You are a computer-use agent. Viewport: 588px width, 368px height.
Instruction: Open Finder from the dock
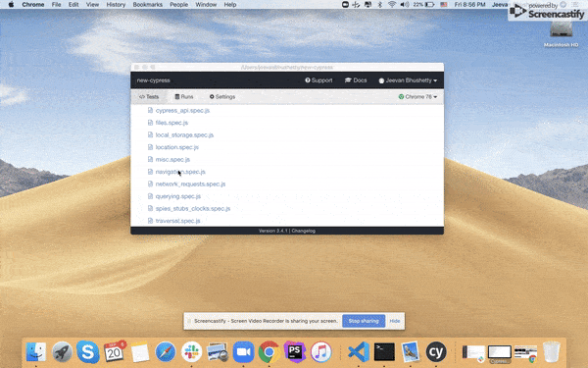36,352
